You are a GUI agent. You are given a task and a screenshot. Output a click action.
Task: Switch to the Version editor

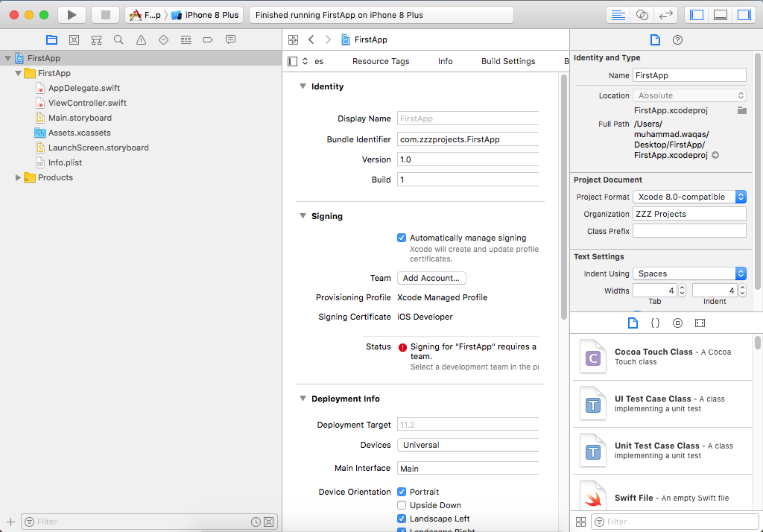[x=665, y=15]
